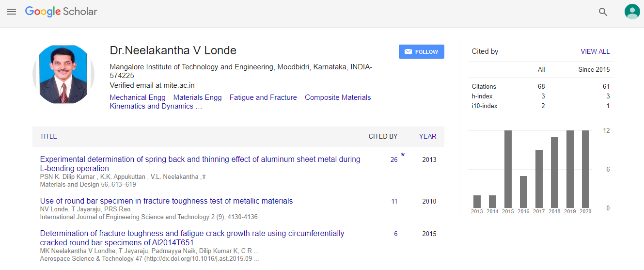Screen dimensions: 644x270
Task: Click the year 2015 of third article
Action: tap(429, 234)
